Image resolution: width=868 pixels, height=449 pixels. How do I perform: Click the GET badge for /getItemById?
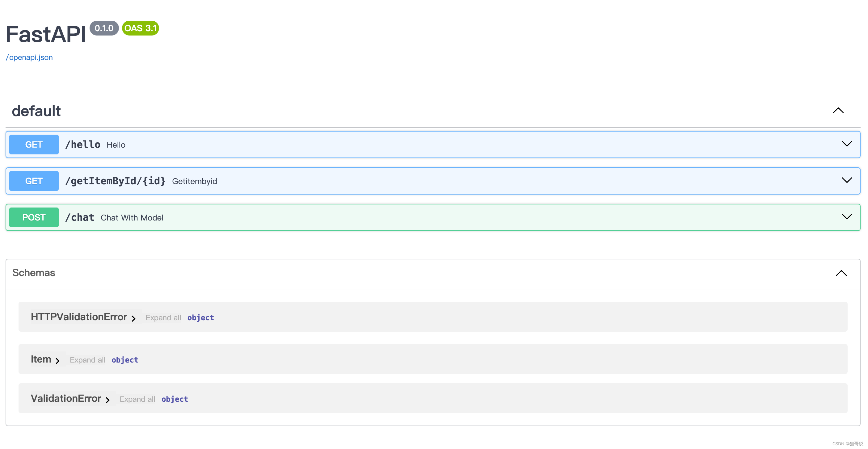coord(34,181)
